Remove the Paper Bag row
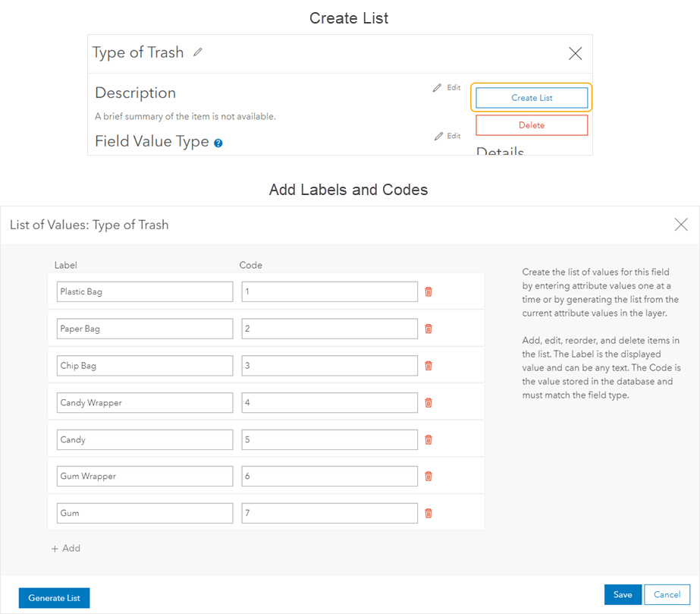This screenshot has height=614, width=700. [428, 328]
